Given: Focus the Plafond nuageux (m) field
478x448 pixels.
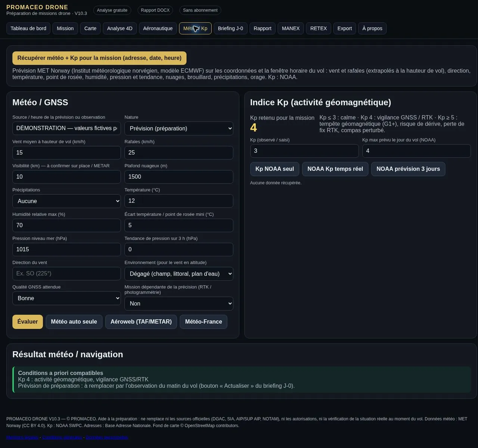Looking at the screenshot, I should point(179,177).
